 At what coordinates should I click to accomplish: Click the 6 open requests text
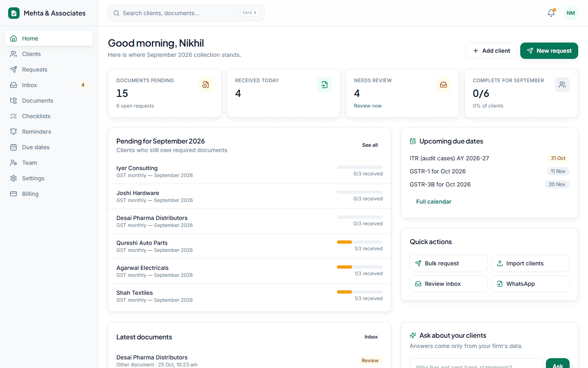(x=135, y=106)
